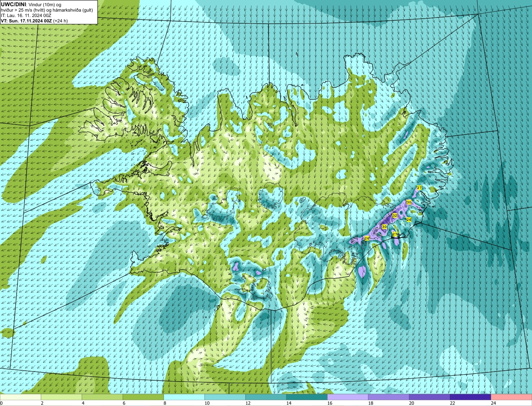The height and width of the screenshot is (406, 532).
Task: Pick the 4–6 m/s green legend swatch
Action: tap(103, 397)
